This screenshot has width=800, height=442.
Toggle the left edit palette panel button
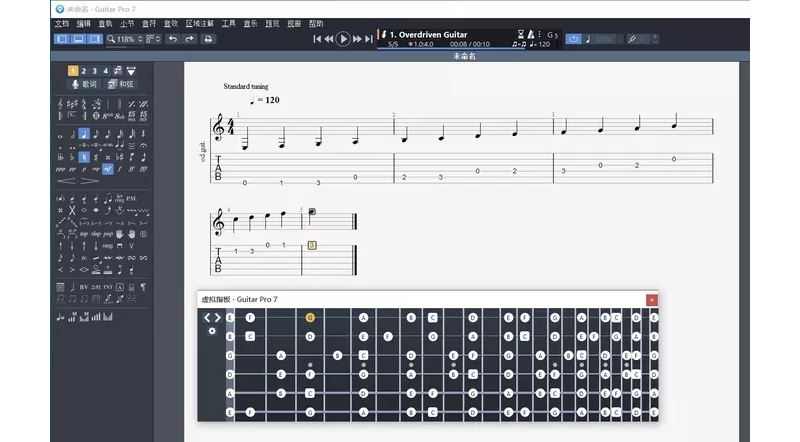click(x=62, y=39)
